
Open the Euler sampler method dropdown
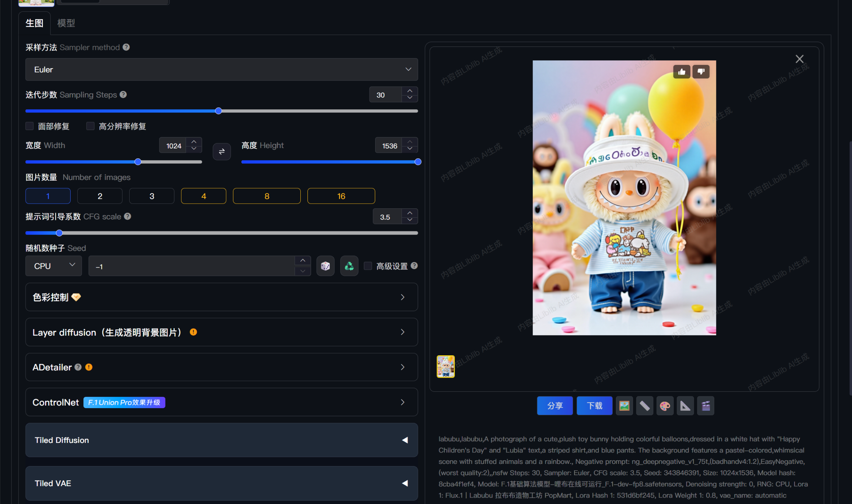(222, 70)
